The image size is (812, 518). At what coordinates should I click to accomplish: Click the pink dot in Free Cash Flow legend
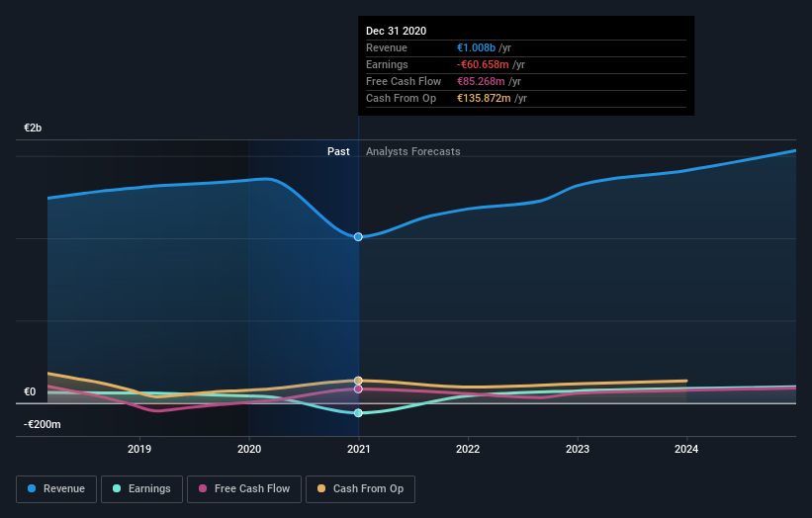click(x=203, y=488)
